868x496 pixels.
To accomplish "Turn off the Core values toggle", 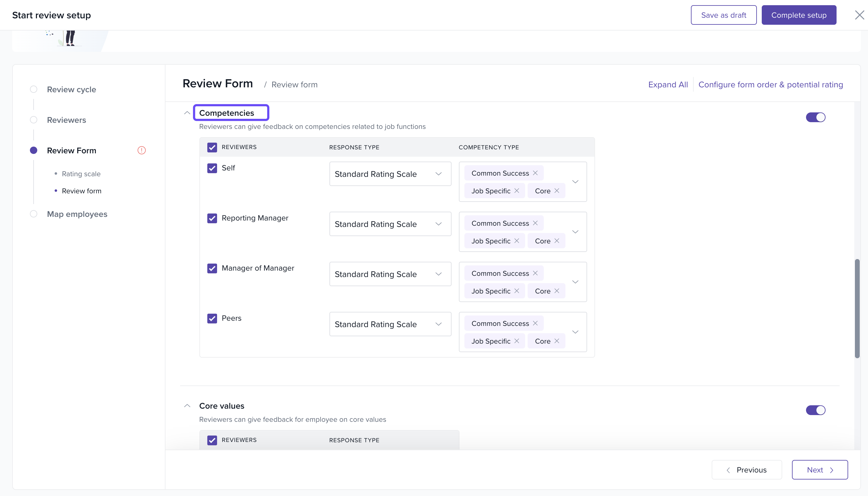I will tap(815, 410).
